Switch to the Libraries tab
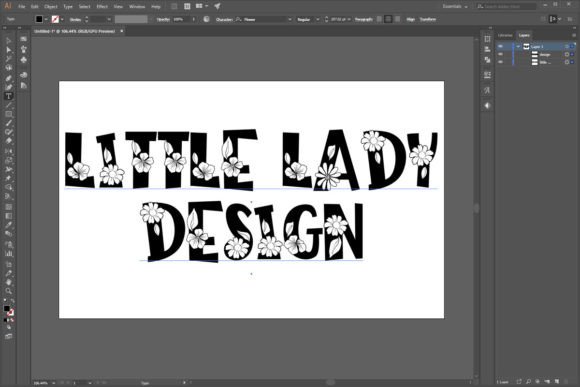This screenshot has height=387, width=580. point(505,35)
